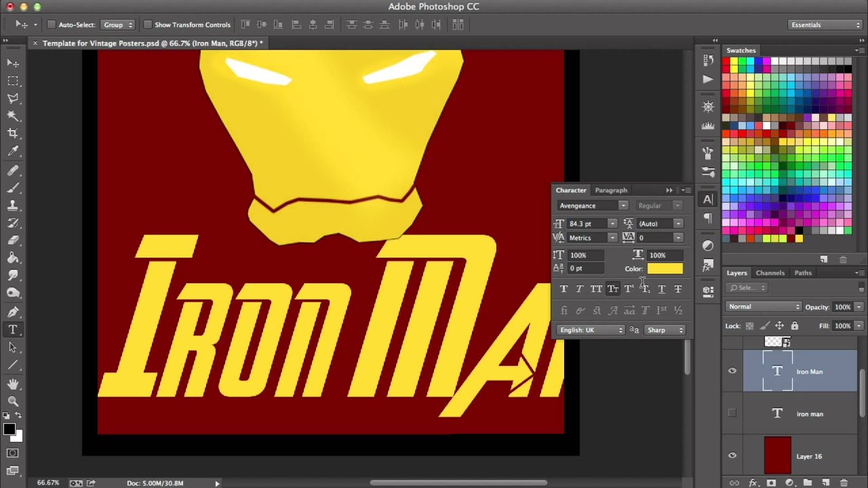Open the Auto-Select Group dropdown
This screenshot has height=488, width=868.
pos(117,24)
